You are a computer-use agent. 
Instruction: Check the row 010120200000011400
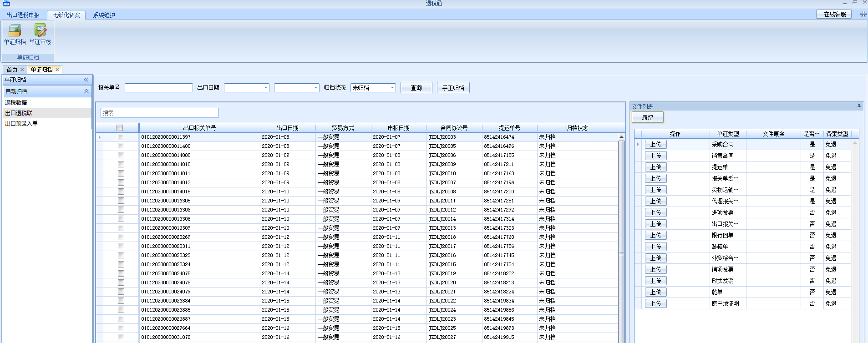(121, 146)
